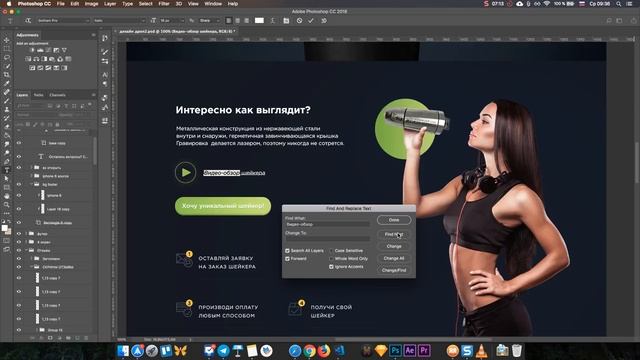Open the Layers panel options menu
640x360 pixels.
93,95
